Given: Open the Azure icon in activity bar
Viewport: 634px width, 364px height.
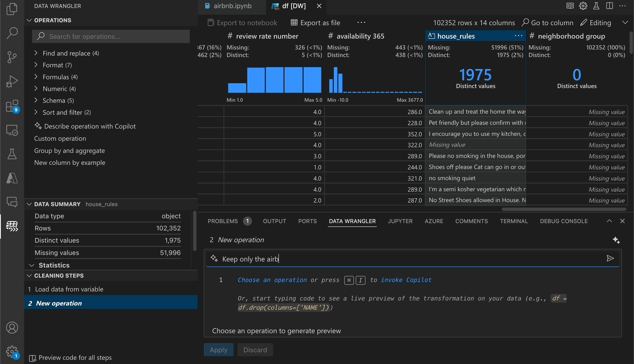Looking at the screenshot, I should click(12, 178).
